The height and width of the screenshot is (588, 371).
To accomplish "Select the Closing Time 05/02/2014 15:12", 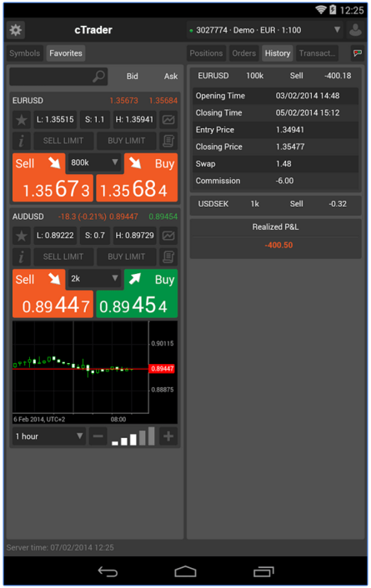I will 308,113.
